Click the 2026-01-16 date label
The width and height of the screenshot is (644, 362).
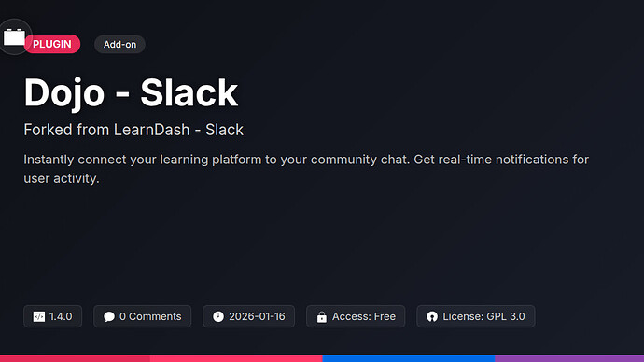click(257, 316)
